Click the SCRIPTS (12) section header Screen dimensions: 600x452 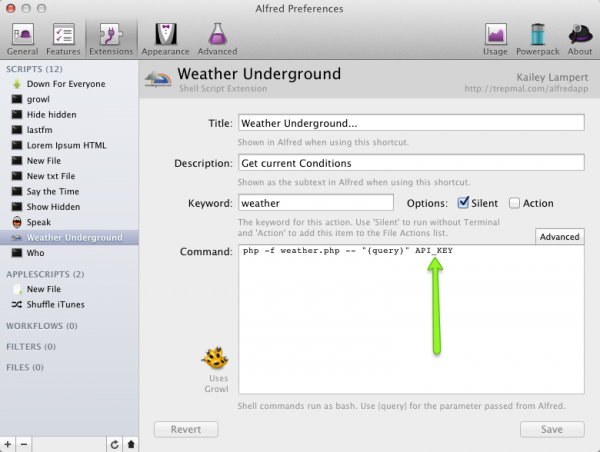pyautogui.click(x=34, y=69)
